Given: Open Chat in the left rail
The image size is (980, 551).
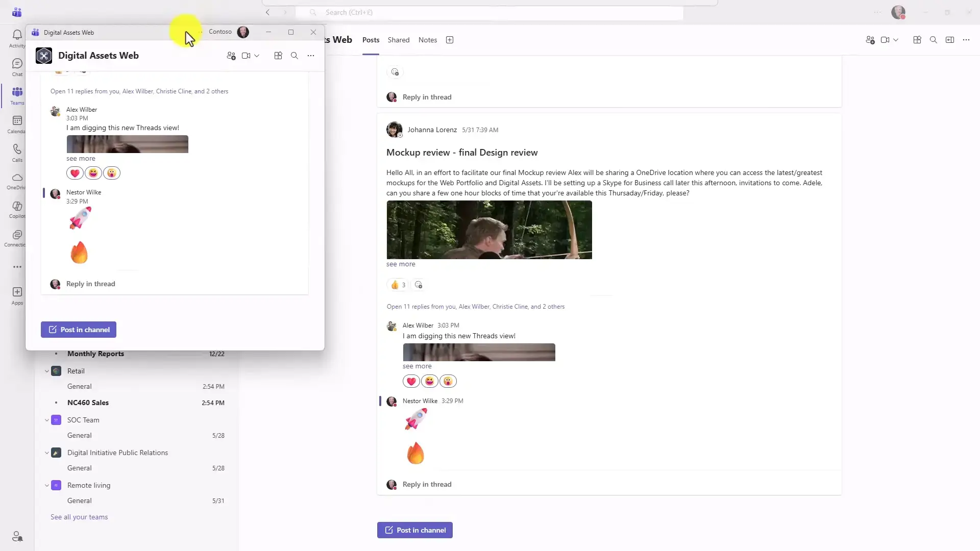Looking at the screenshot, I should [x=17, y=67].
